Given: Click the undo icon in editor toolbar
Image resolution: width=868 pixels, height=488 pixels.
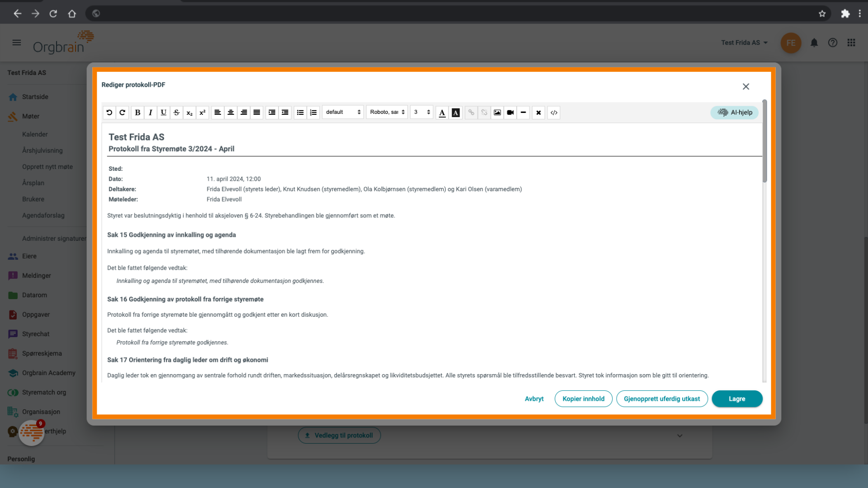Looking at the screenshot, I should [109, 113].
